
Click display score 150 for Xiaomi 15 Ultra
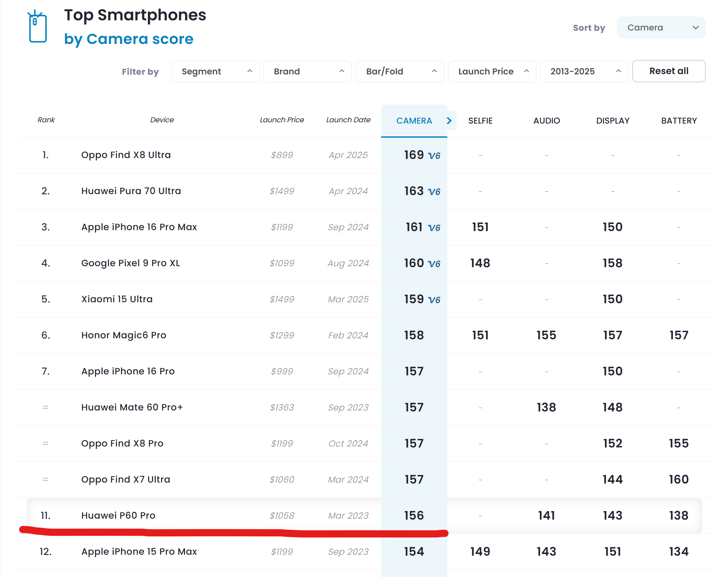(613, 299)
